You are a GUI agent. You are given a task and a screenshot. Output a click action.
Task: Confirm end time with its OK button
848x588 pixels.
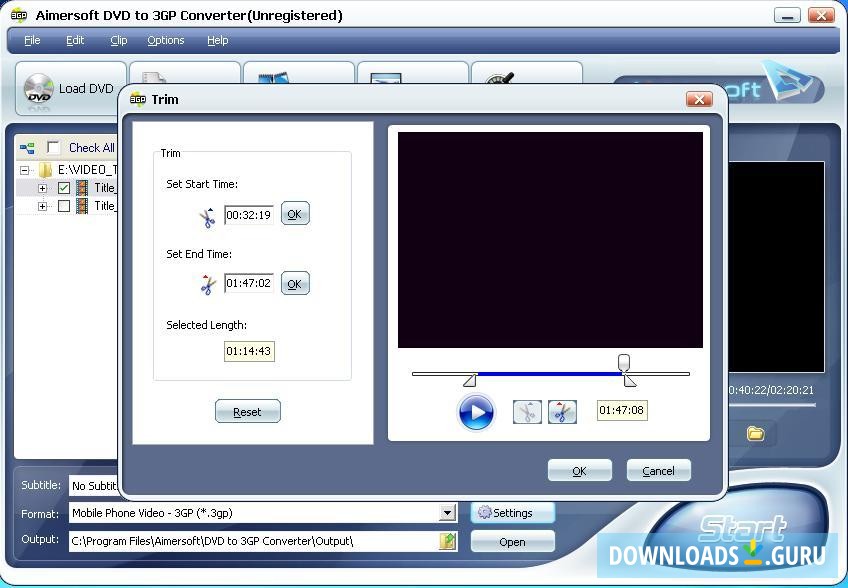(295, 283)
